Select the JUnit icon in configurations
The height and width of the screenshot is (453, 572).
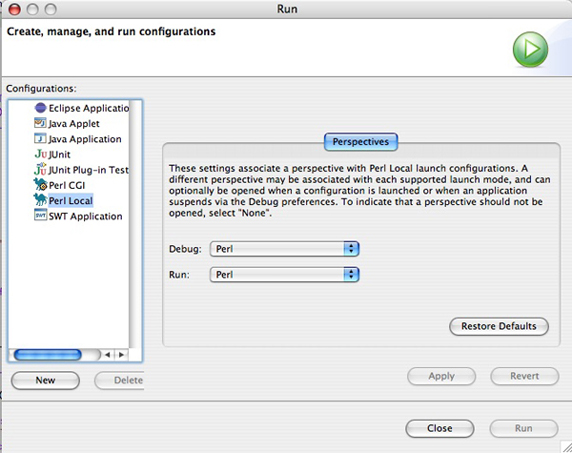point(40,154)
